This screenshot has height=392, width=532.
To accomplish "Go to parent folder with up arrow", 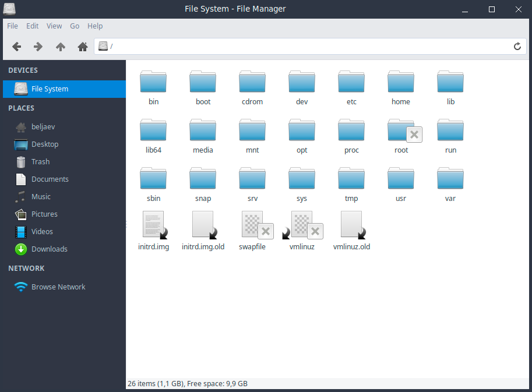I will pos(61,47).
